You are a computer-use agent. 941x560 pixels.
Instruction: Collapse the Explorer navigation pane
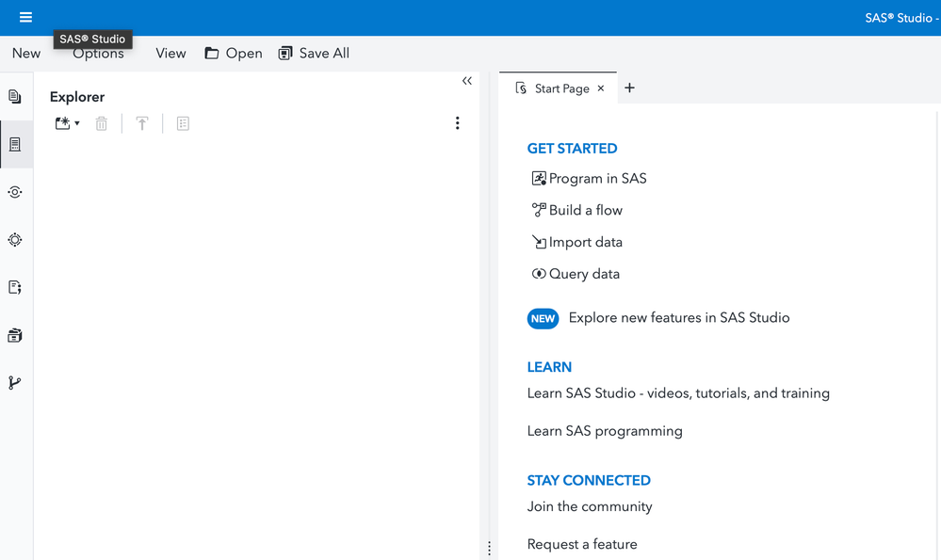click(467, 81)
